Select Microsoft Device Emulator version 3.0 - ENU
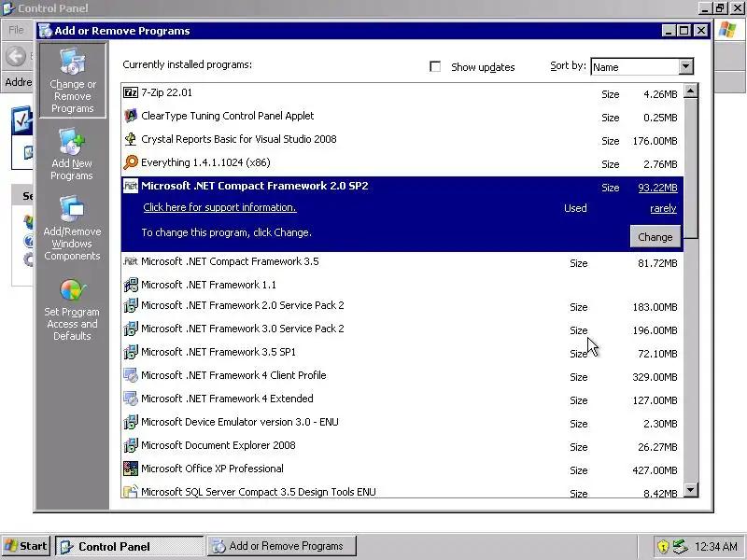Viewport: 747px width, 560px height. pos(402,423)
